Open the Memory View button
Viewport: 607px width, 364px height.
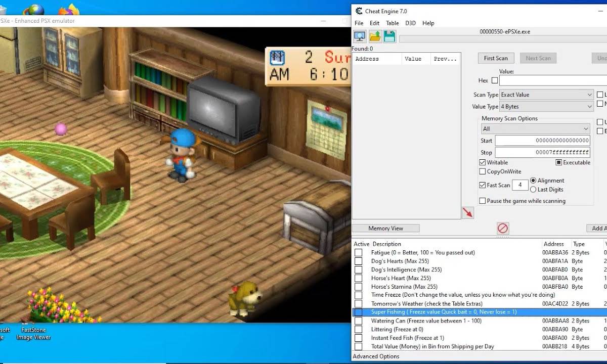386,229
